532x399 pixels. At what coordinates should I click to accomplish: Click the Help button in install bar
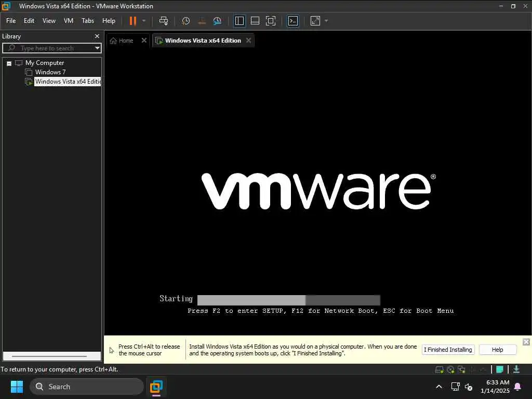tap(497, 350)
